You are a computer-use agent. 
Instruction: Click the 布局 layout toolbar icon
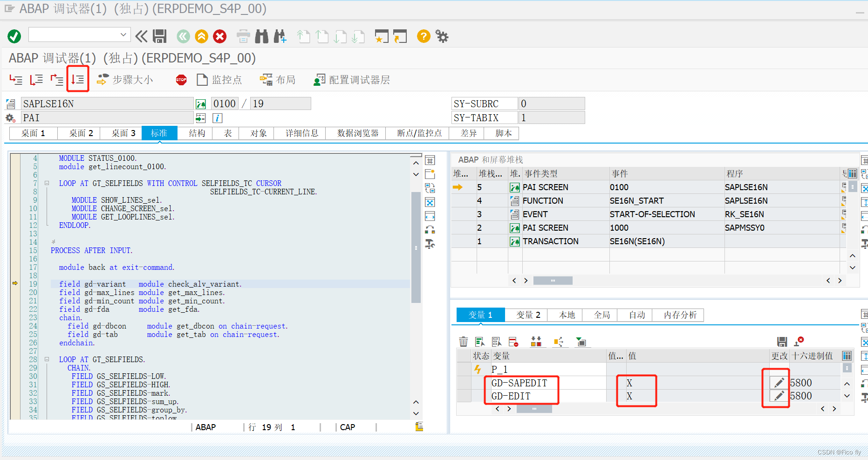click(x=278, y=79)
